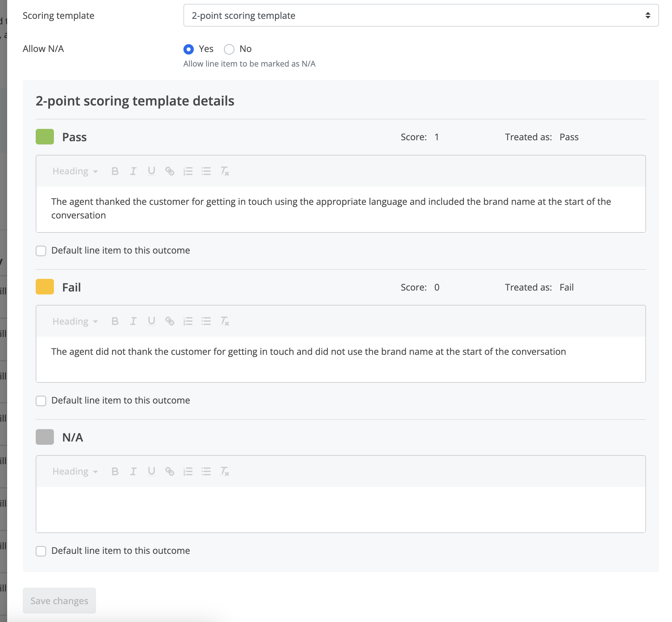672x622 pixels.
Task: Toggle underline in the Pass editor
Action: (151, 171)
